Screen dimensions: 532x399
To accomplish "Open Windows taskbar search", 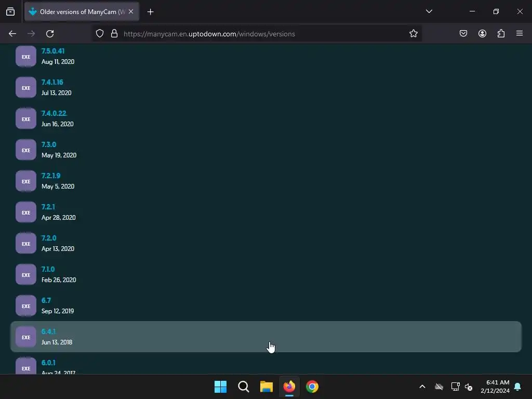I will (244, 387).
